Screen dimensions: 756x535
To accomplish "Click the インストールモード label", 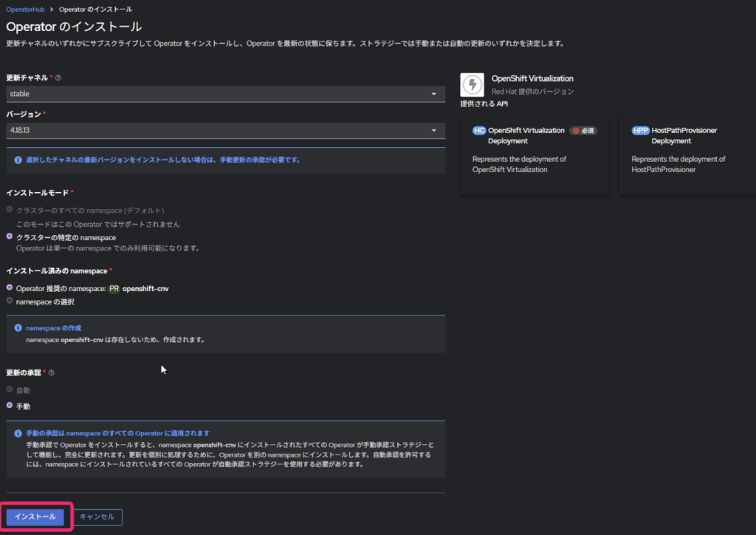I will coord(38,192).
